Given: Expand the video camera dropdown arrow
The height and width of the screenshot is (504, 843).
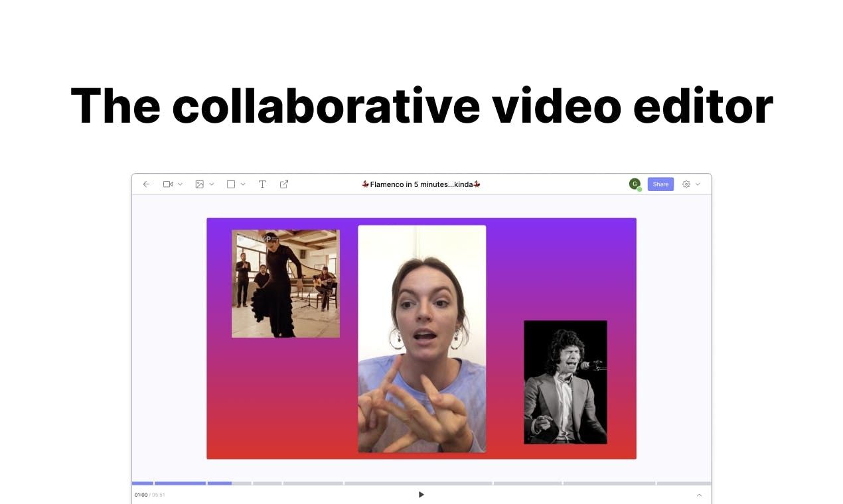Looking at the screenshot, I should click(x=180, y=184).
